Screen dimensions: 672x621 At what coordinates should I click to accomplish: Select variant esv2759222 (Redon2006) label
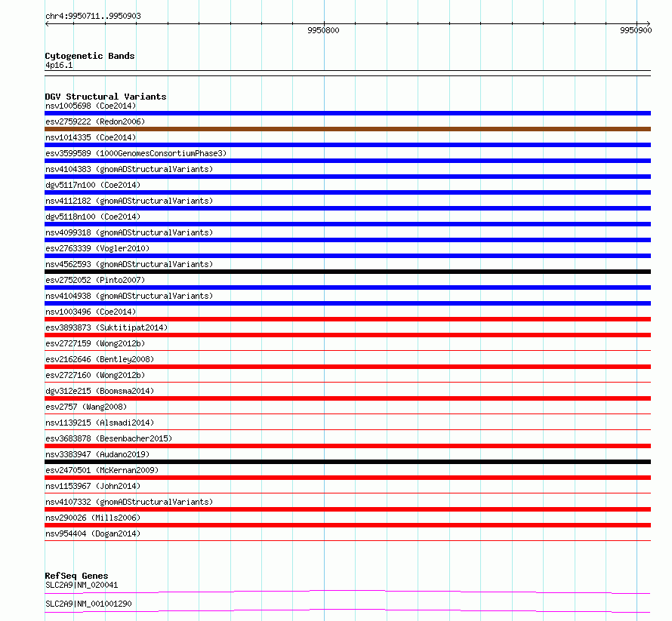(x=95, y=121)
